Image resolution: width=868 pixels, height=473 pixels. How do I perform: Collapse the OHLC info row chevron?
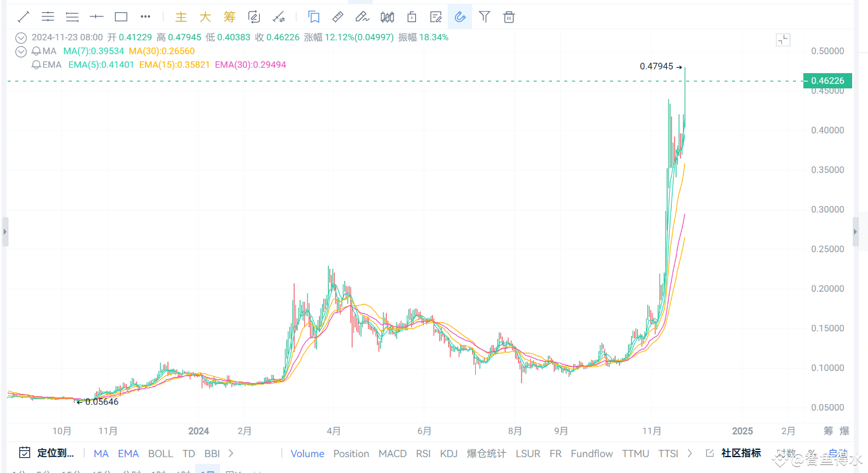point(21,37)
